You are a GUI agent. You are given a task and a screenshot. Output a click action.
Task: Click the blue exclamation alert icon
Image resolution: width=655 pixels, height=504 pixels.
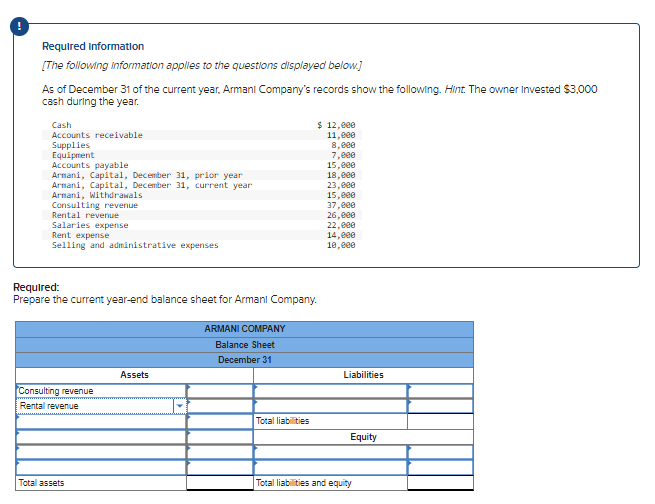coord(19,27)
